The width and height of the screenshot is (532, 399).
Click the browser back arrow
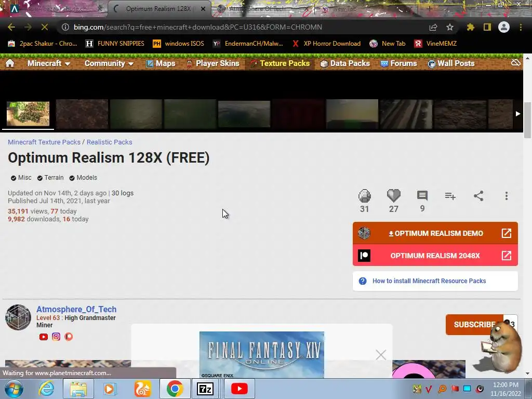click(x=11, y=27)
